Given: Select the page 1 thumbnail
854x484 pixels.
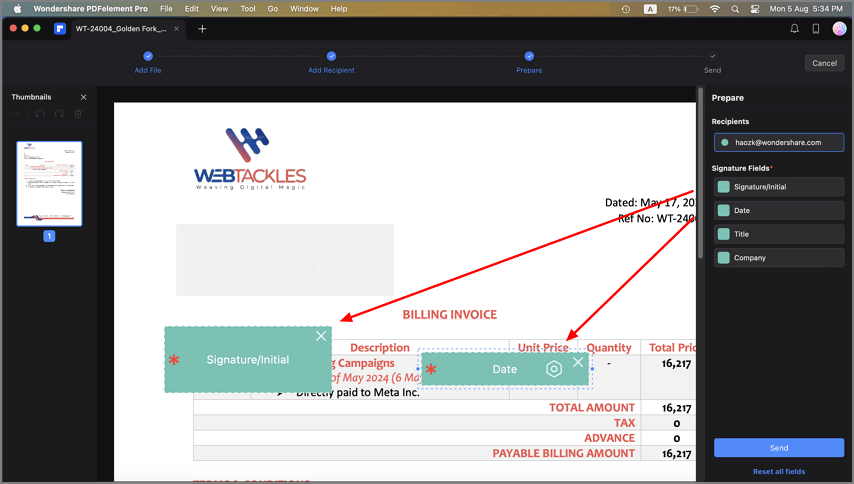Looking at the screenshot, I should tap(49, 184).
